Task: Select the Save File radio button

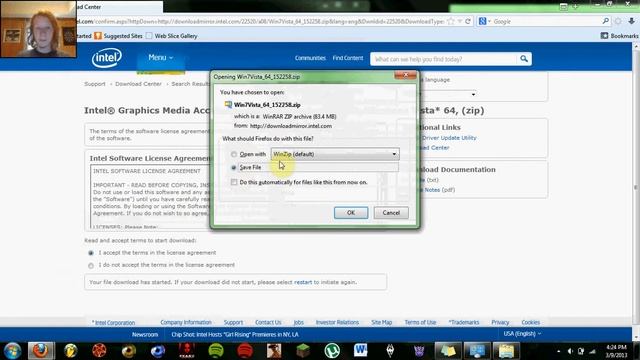Action: click(x=233, y=167)
